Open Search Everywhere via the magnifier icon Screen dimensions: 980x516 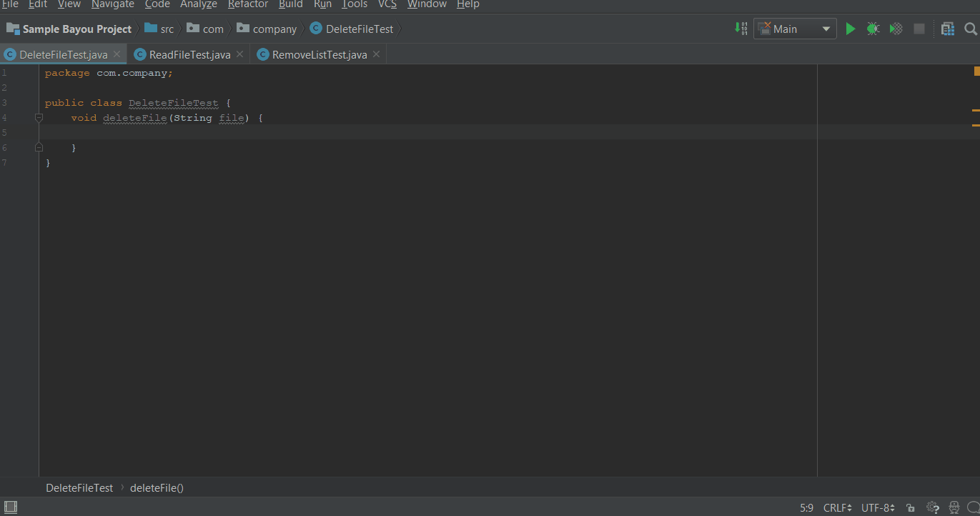coord(970,29)
